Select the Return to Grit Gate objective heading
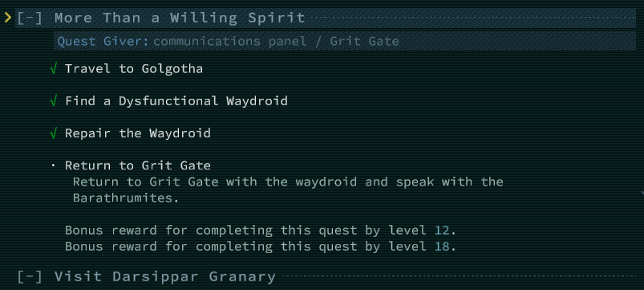 tap(138, 165)
